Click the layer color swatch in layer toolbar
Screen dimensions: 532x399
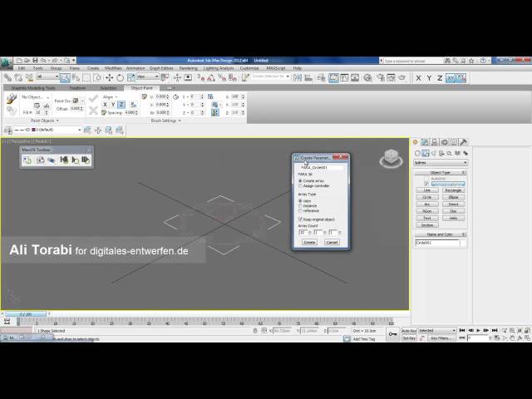click(x=33, y=130)
